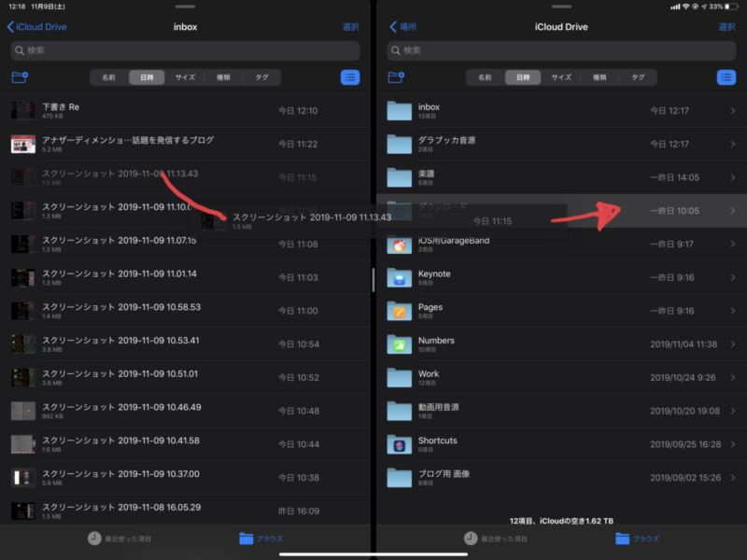
Task: Open screenshot 2019-11-09 10.46.49 thumbnail
Action: pyautogui.click(x=22, y=411)
